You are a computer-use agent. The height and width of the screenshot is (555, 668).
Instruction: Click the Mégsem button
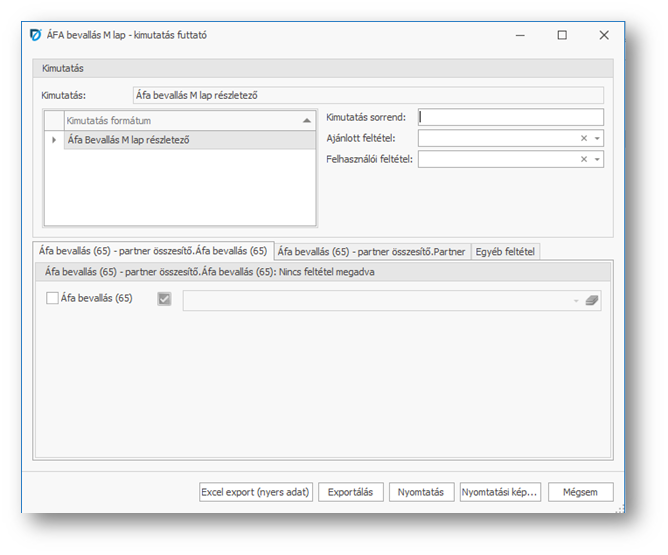point(580,492)
